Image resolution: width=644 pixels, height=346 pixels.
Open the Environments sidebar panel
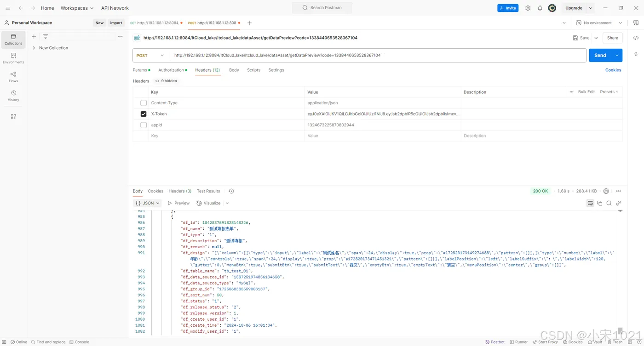click(13, 58)
